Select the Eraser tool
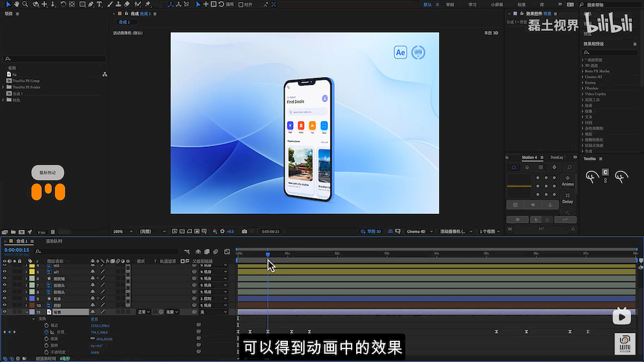The image size is (644, 362). pos(127,4)
